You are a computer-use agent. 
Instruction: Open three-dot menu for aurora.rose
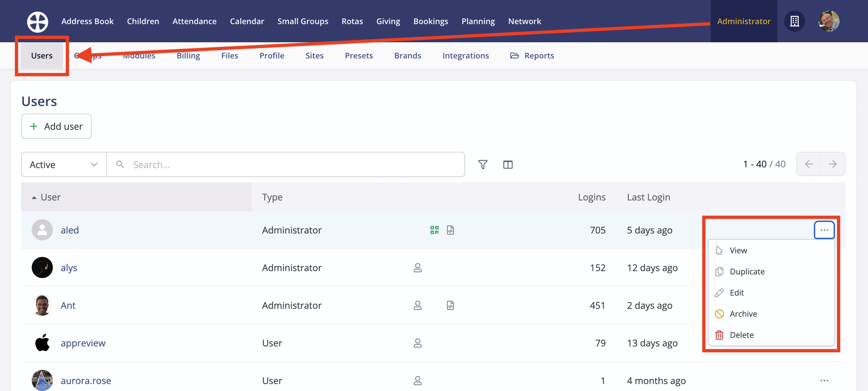coord(824,380)
